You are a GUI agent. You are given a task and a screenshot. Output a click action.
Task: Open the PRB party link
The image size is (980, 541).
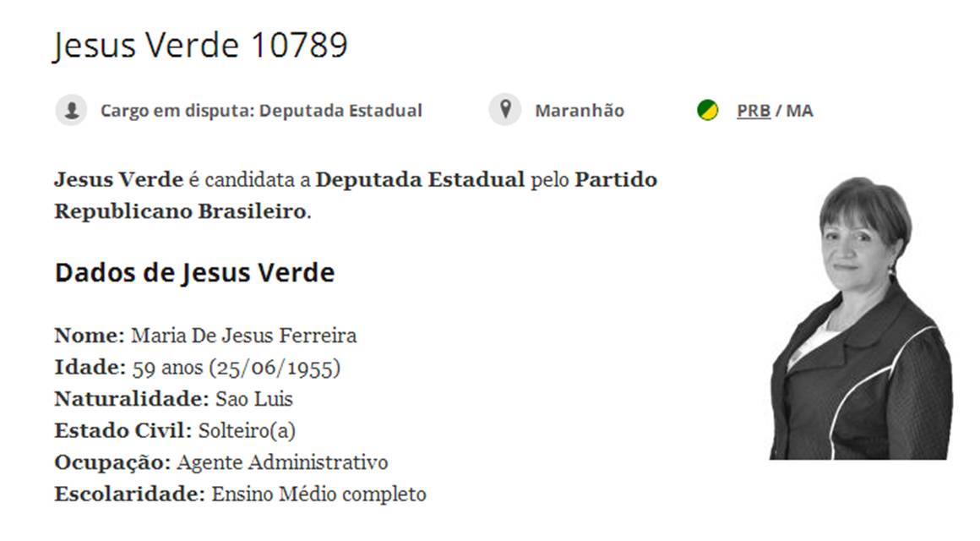pos(754,111)
